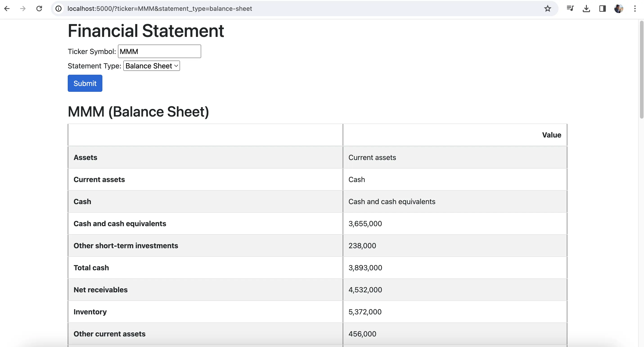Click the Financial Statement page heading
This screenshot has width=644, height=347.
click(146, 31)
